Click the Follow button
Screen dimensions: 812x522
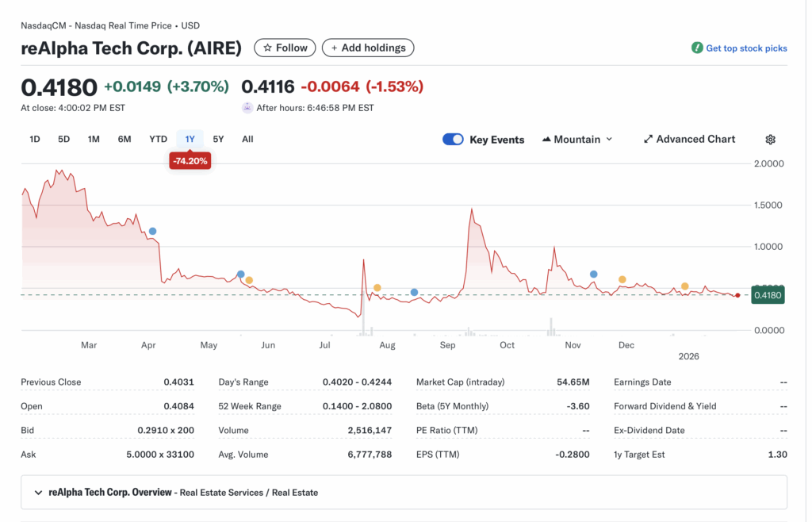(x=285, y=48)
